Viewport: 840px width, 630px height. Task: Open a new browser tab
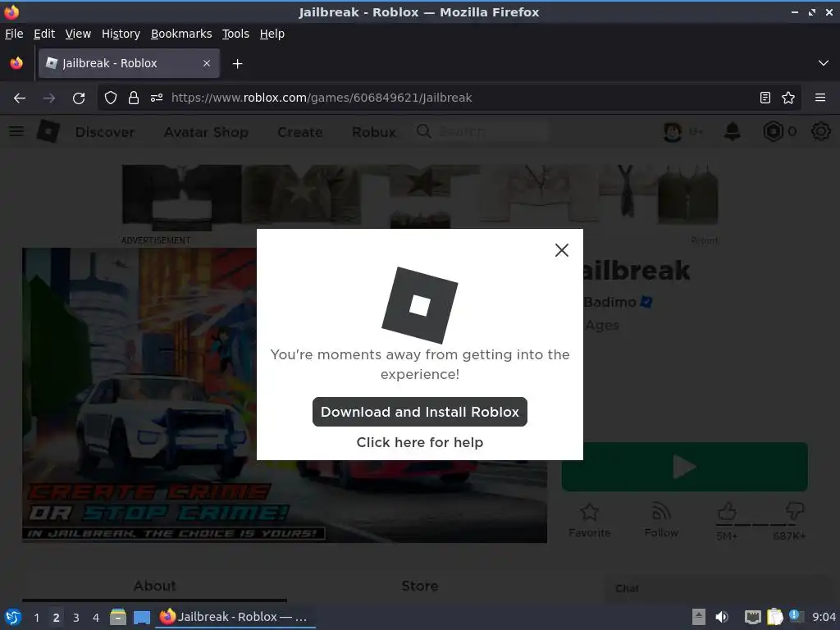237,64
